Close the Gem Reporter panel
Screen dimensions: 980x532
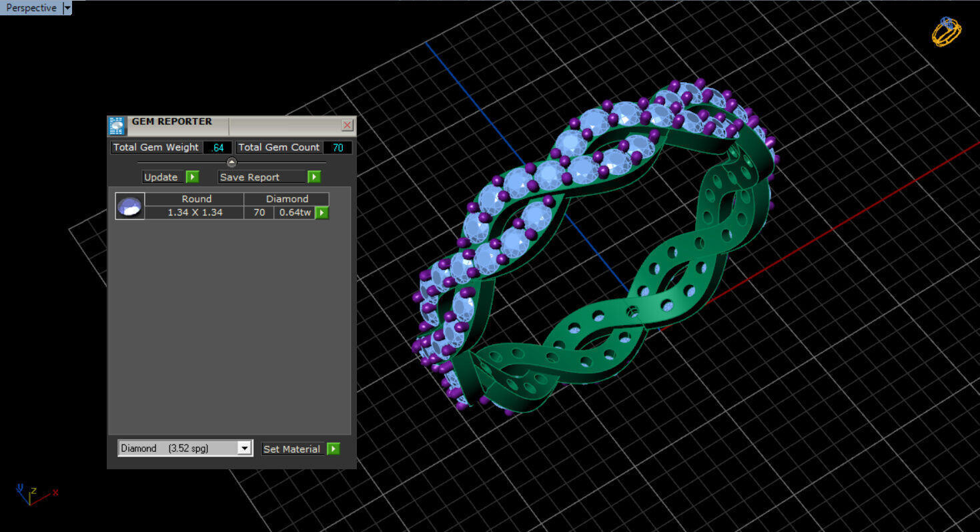(347, 125)
